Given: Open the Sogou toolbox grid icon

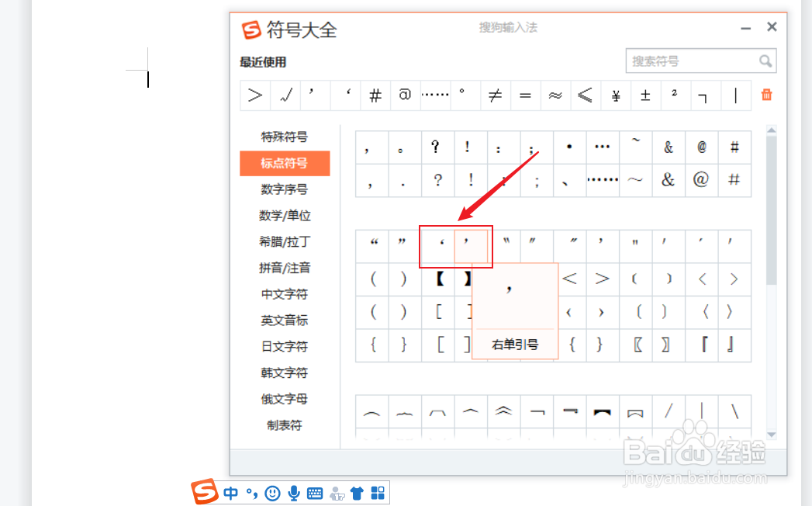Looking at the screenshot, I should pyautogui.click(x=378, y=493).
